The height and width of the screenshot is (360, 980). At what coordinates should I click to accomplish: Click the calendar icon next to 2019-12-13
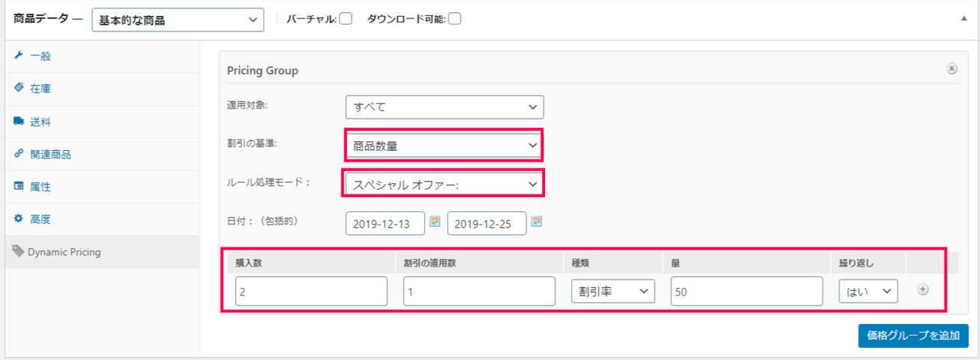click(x=435, y=222)
